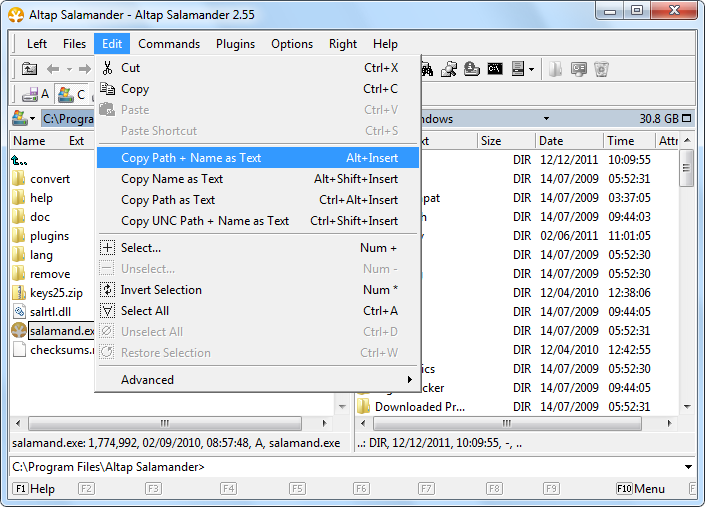Image resolution: width=705 pixels, height=507 pixels.
Task: Click the parent directory toolbar icon
Action: point(30,69)
